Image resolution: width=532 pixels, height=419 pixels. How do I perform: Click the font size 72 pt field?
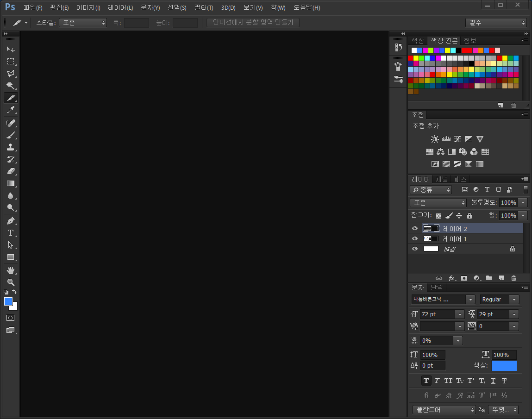(x=437, y=314)
